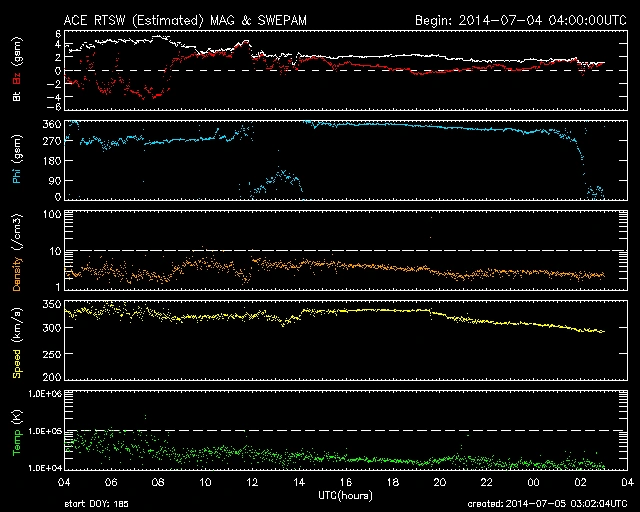Click the '22' hour label on time axis

pos(487,482)
